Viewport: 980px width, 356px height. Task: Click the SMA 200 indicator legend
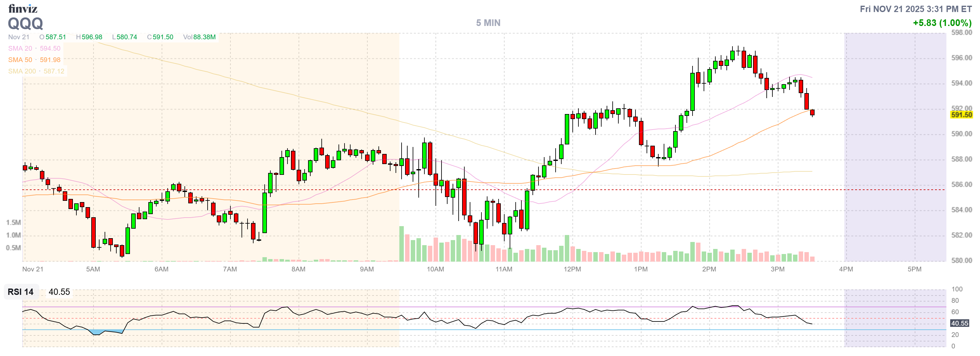(x=36, y=71)
